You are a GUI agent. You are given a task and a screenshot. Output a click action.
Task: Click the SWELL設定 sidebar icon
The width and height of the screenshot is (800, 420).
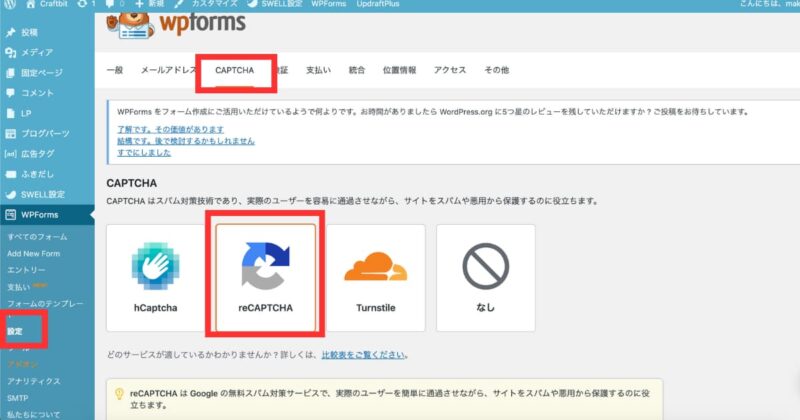click(10, 194)
